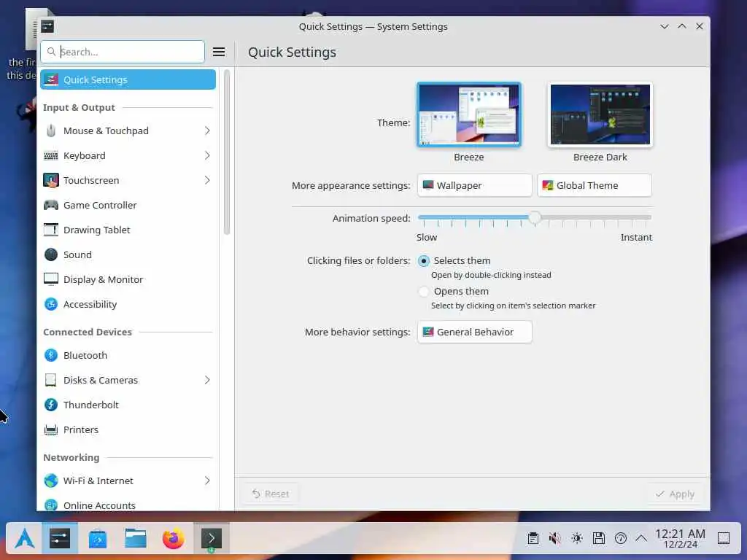Screen dimensions: 747x560
Task: Click the disk devices tray icon
Action: [599, 539]
